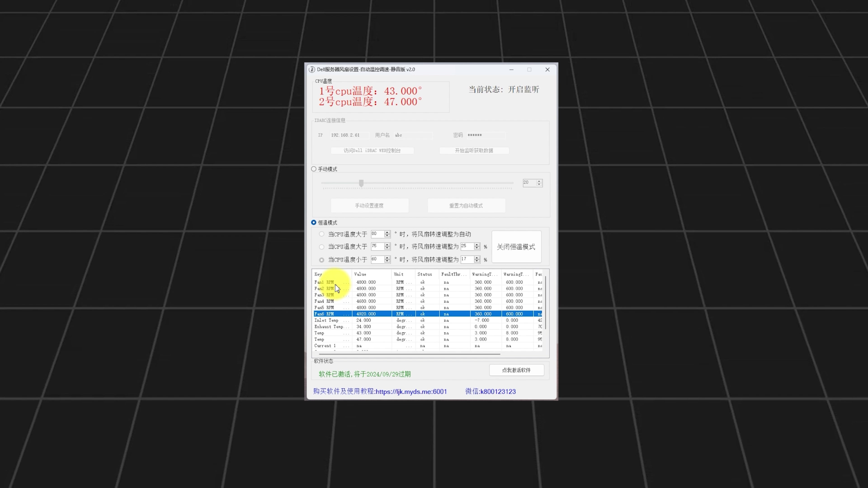The width and height of the screenshot is (868, 488).
Task: Minimize the Dell fan control window
Action: (512, 70)
